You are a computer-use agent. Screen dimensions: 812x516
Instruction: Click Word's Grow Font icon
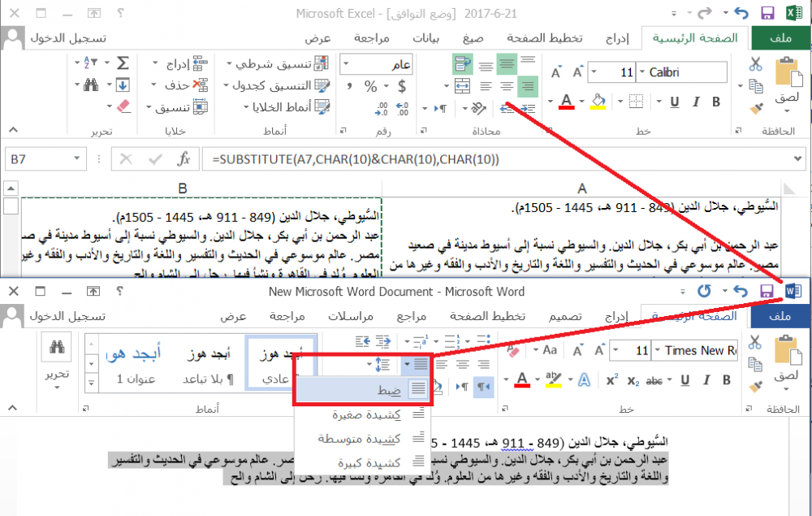coord(599,351)
